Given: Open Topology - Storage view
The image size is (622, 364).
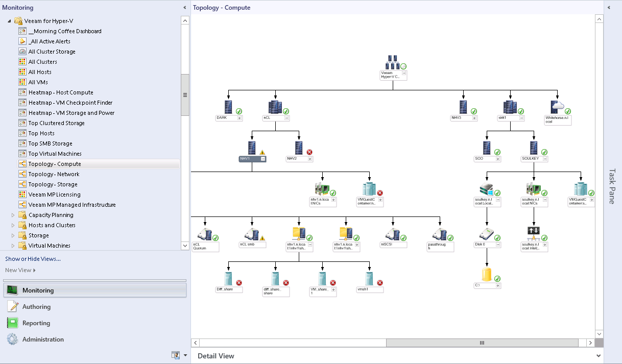Looking at the screenshot, I should 53,184.
